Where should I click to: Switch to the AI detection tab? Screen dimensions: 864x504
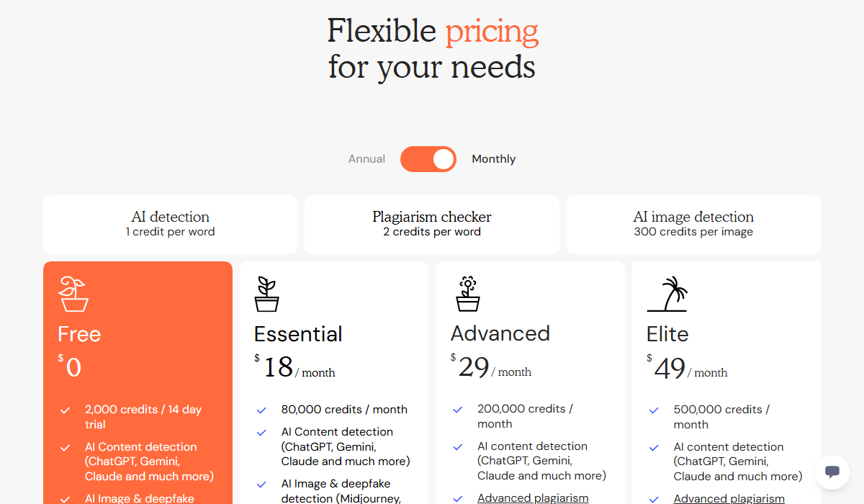click(x=170, y=224)
